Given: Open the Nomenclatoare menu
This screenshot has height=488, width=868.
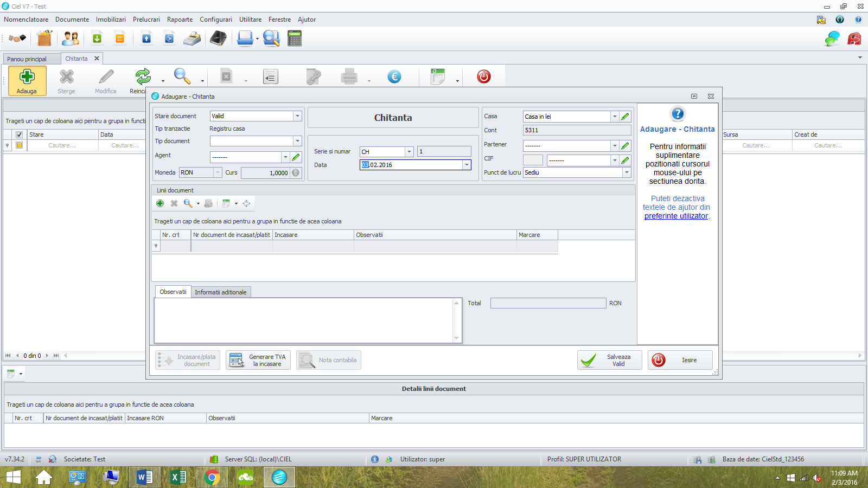Looking at the screenshot, I should (26, 20).
